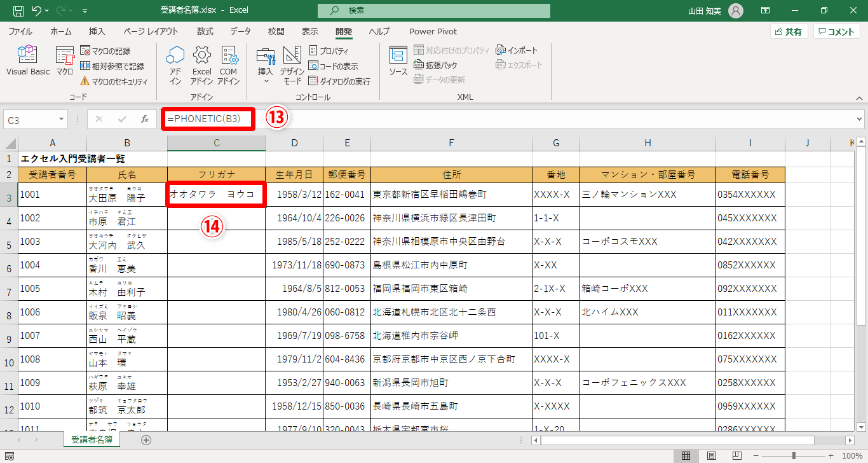Select cell E8 060-0812
Screen dimensions: 868x463
(x=347, y=312)
